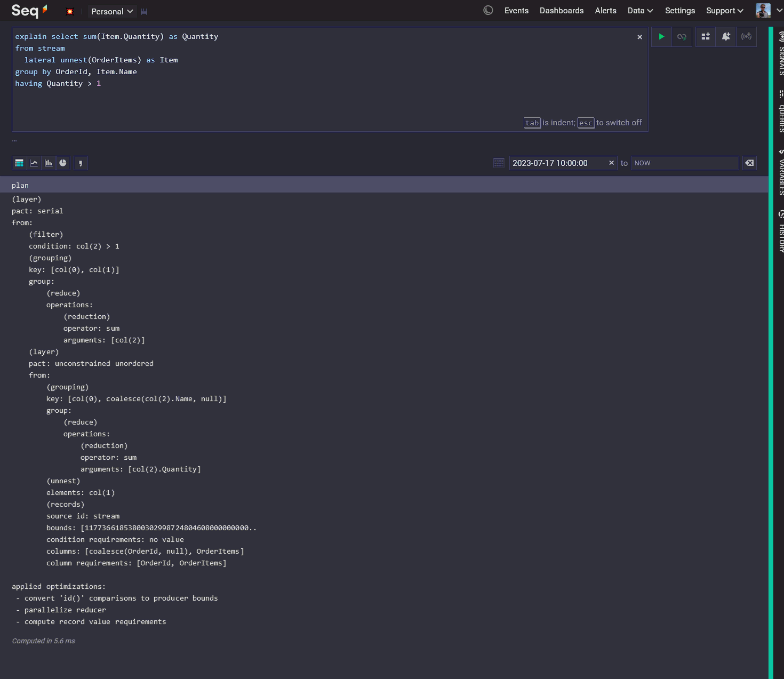This screenshot has width=784, height=679.
Task: Click the add signal broadcast icon
Action: click(746, 37)
